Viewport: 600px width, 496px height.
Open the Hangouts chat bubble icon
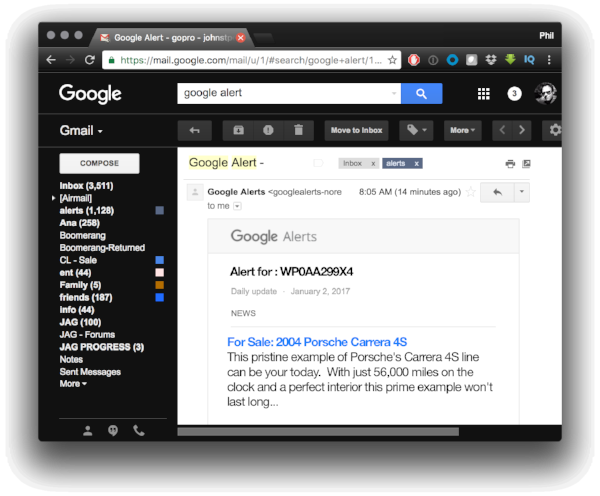pyautogui.click(x=113, y=431)
